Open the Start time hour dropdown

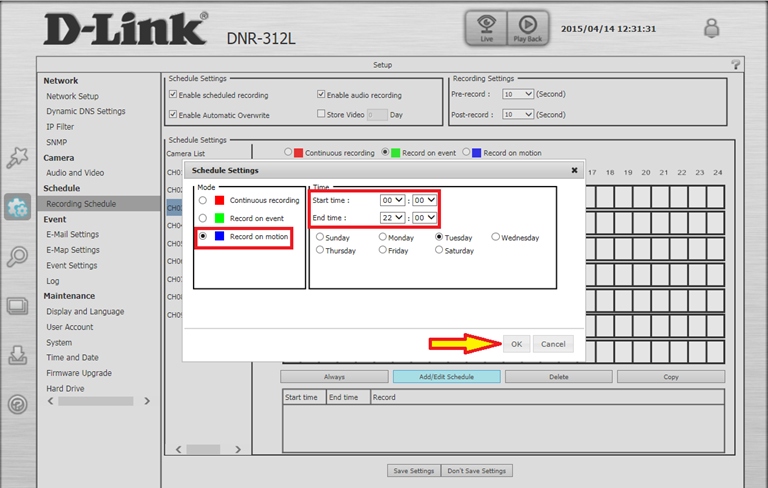[x=392, y=199]
